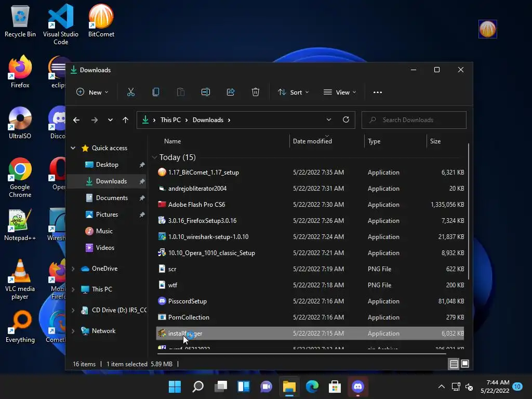Select the Everything search desktop icon
Screen dimensions: 532x399
point(20,327)
